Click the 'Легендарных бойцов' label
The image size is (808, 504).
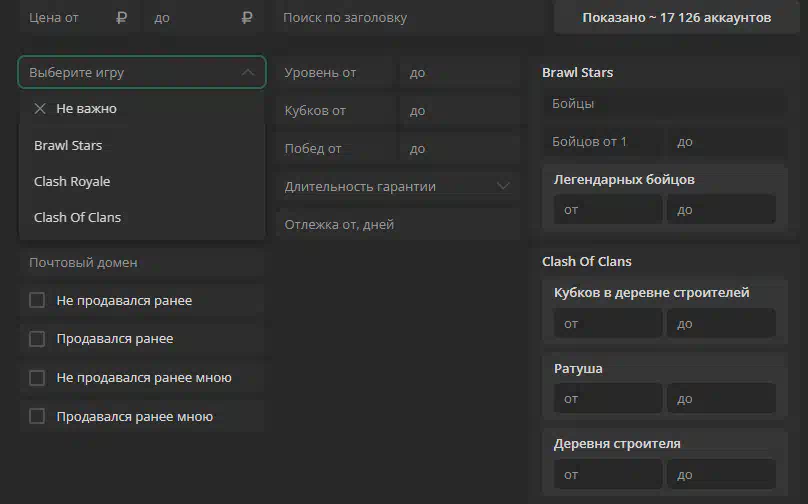pyautogui.click(x=625, y=180)
